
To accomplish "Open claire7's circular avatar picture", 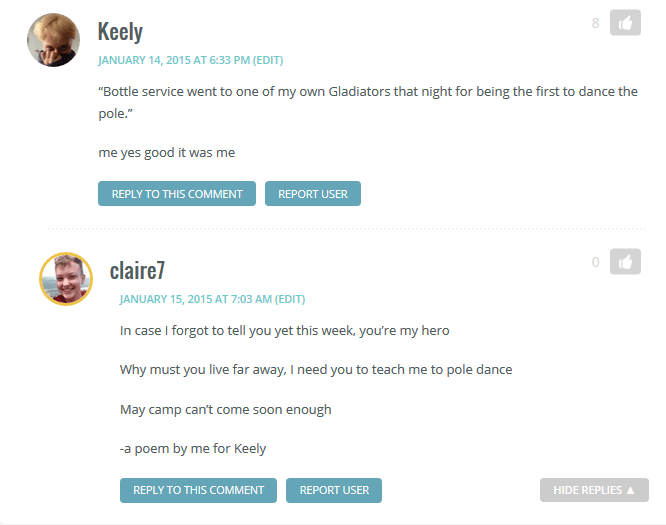I will coord(66,279).
